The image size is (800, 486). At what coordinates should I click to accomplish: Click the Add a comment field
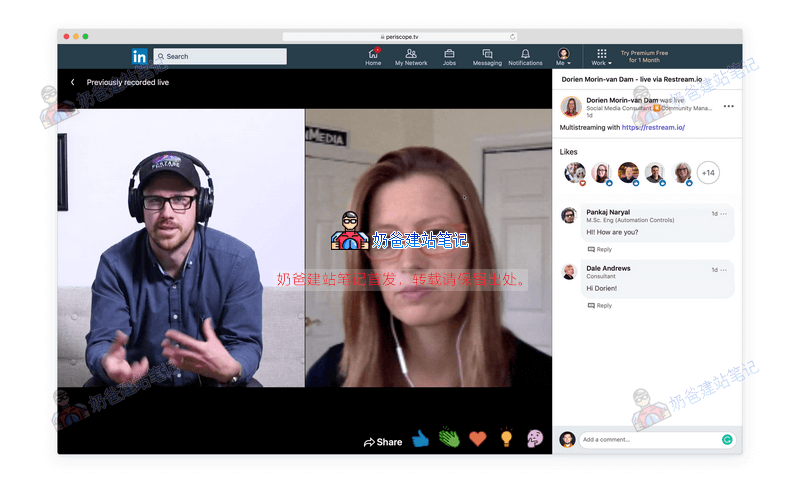point(648,439)
